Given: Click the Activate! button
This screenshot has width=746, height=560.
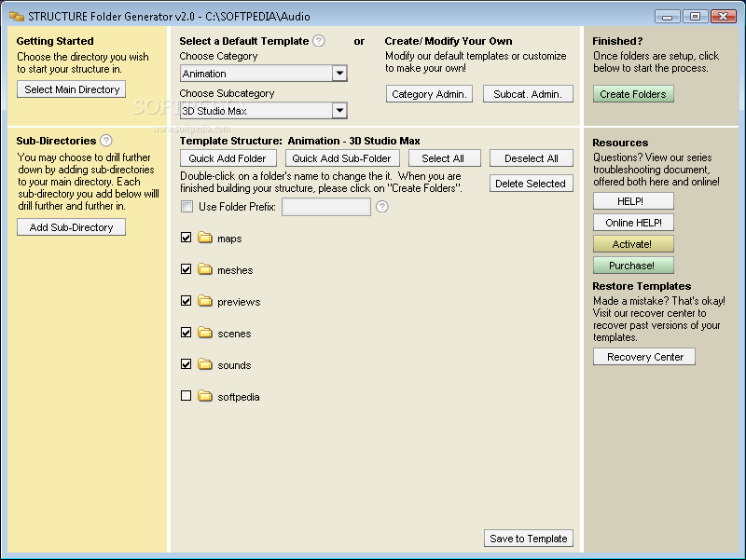Looking at the screenshot, I should point(633,244).
